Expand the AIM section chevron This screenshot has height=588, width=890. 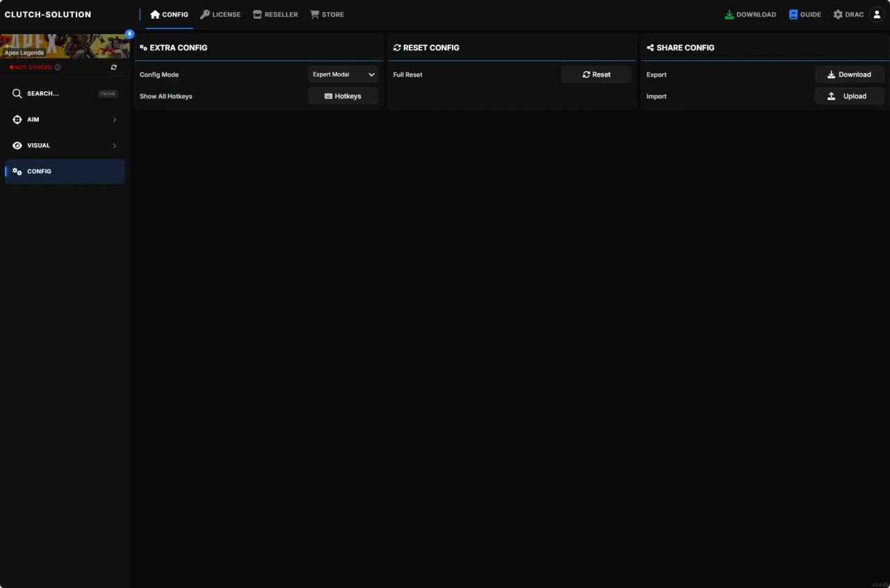pyautogui.click(x=115, y=119)
